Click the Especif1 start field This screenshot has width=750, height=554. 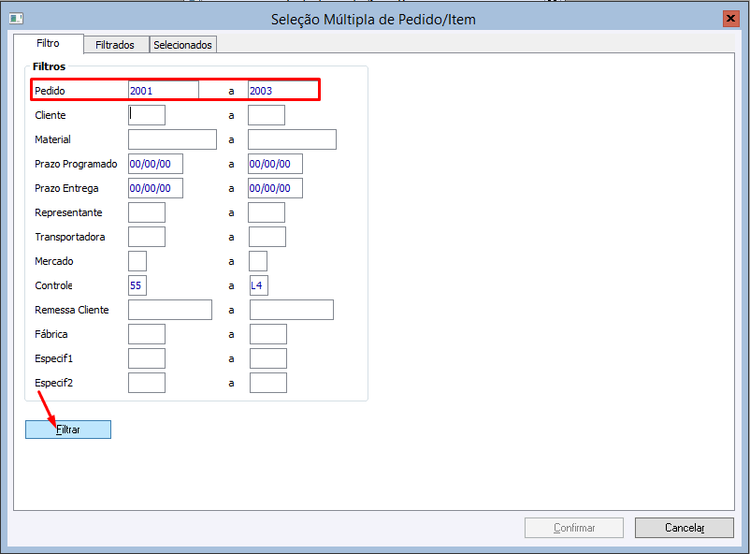tap(147, 358)
